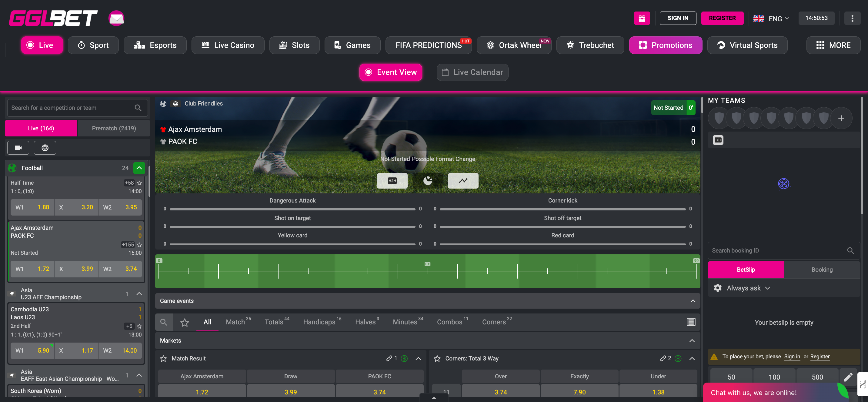Viewport: 868px width, 402px height.
Task: Focus the Search booking ID field
Action: pos(784,251)
